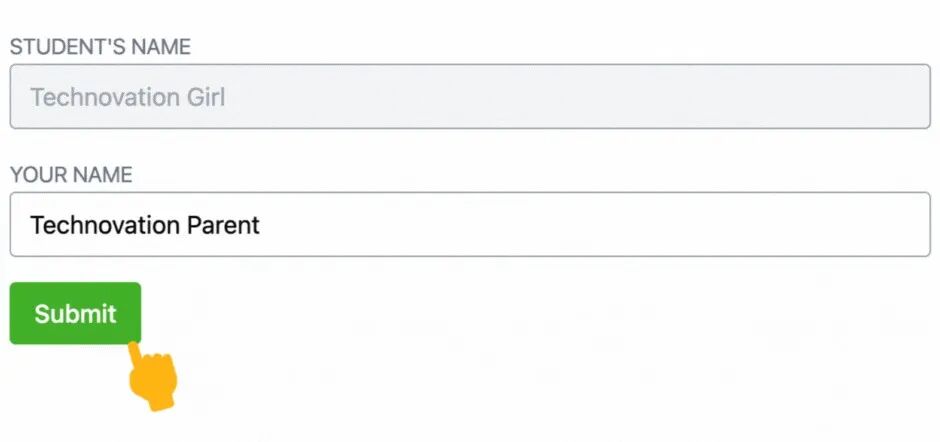
Task: Click the "YOUR NAME" label
Action: (71, 175)
